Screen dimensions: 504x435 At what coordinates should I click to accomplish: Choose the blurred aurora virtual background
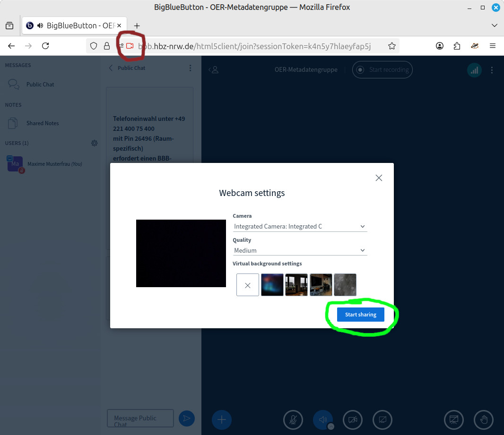pos(272,285)
